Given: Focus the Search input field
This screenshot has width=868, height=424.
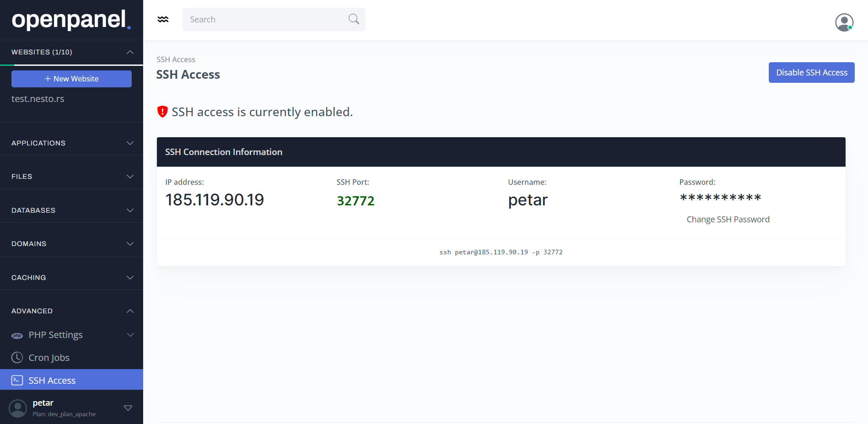Looking at the screenshot, I should coord(265,19).
